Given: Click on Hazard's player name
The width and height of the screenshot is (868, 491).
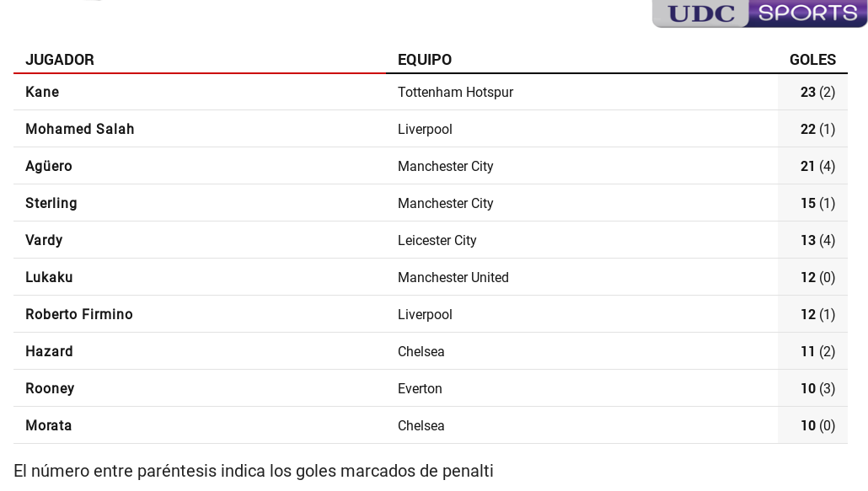Looking at the screenshot, I should click(49, 351).
